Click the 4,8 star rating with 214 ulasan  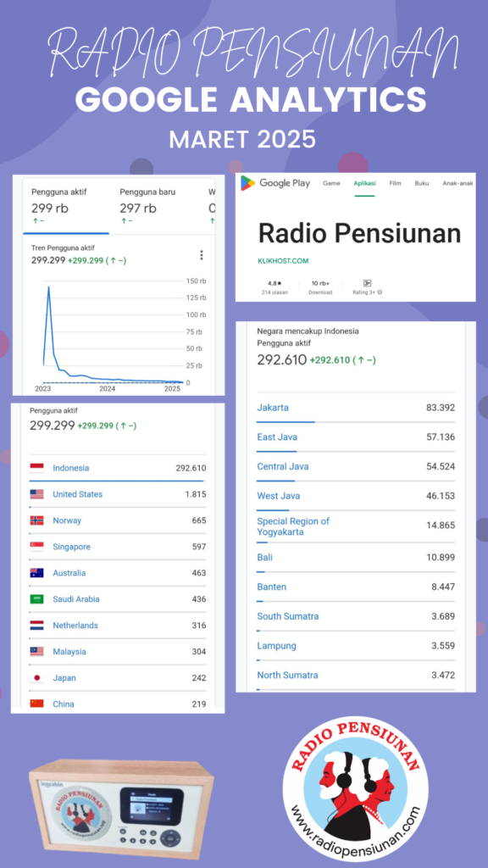point(274,287)
